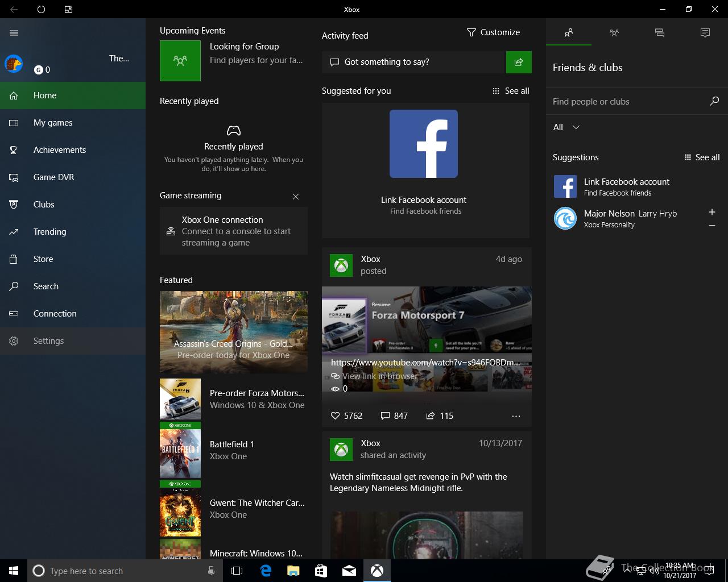This screenshot has height=582, width=728.
Task: Open the gamerscore G 0 indicator
Action: click(x=42, y=70)
